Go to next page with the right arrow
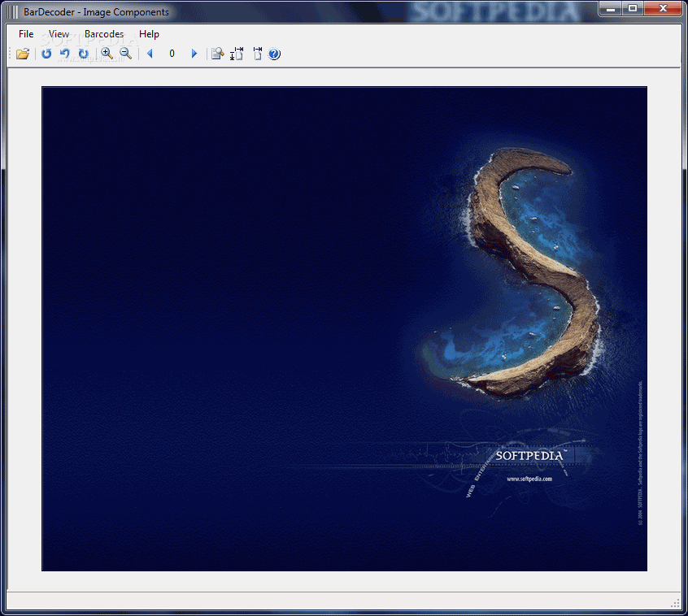 coord(194,54)
